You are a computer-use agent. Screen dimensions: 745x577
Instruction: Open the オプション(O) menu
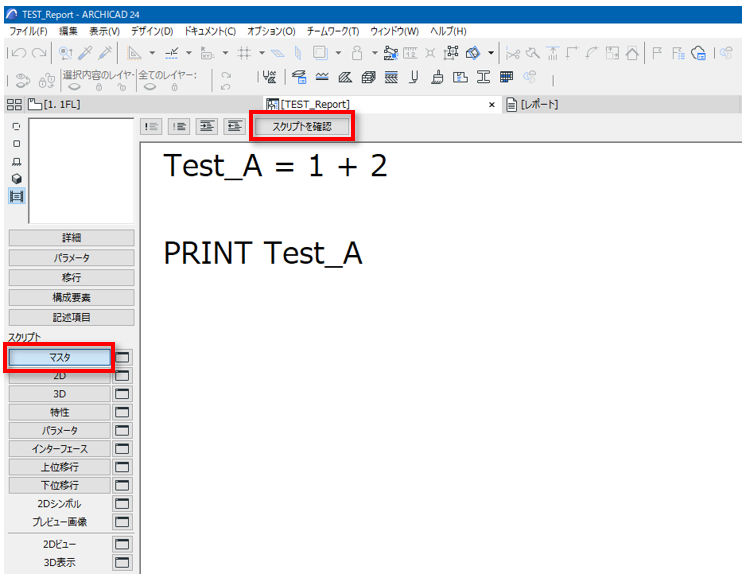point(271,31)
